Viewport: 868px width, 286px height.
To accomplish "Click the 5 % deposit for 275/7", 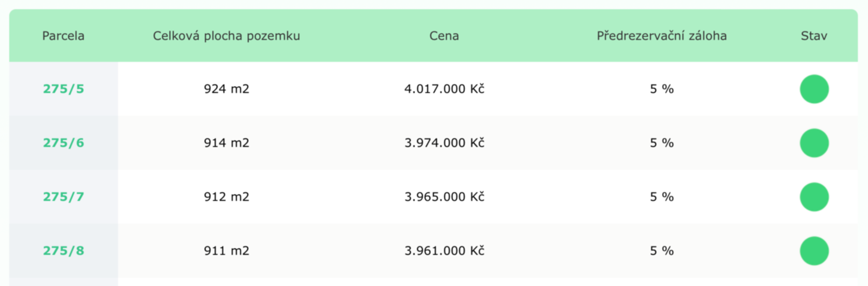I will tap(662, 197).
